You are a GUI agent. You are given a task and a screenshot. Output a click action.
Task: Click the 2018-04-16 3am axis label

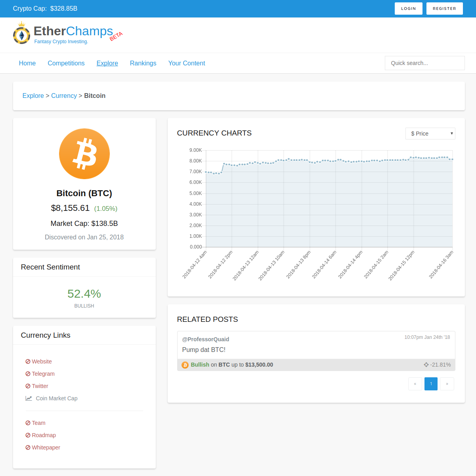click(441, 265)
